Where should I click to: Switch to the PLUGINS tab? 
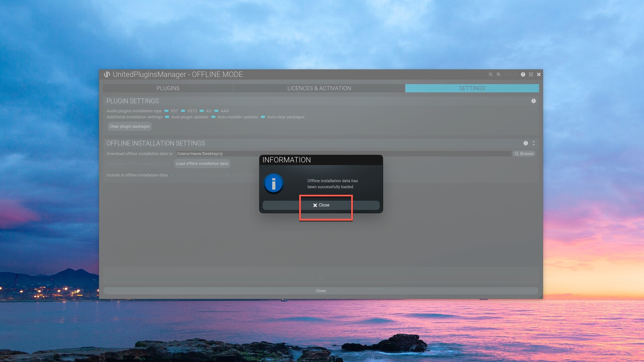coord(168,88)
